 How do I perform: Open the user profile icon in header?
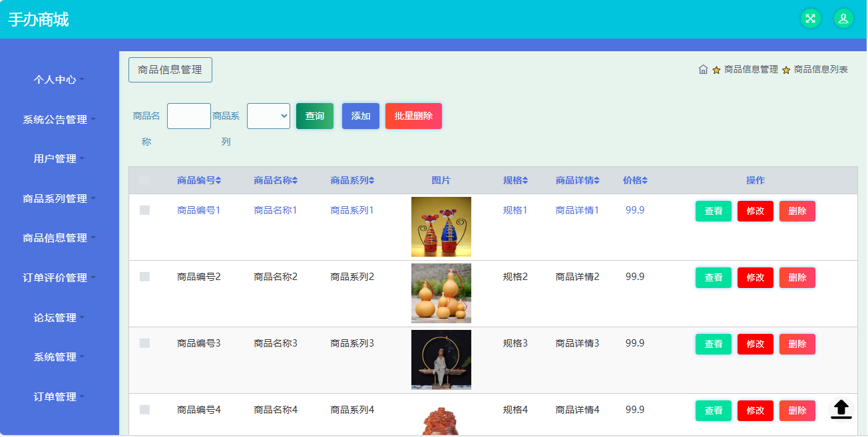(843, 19)
